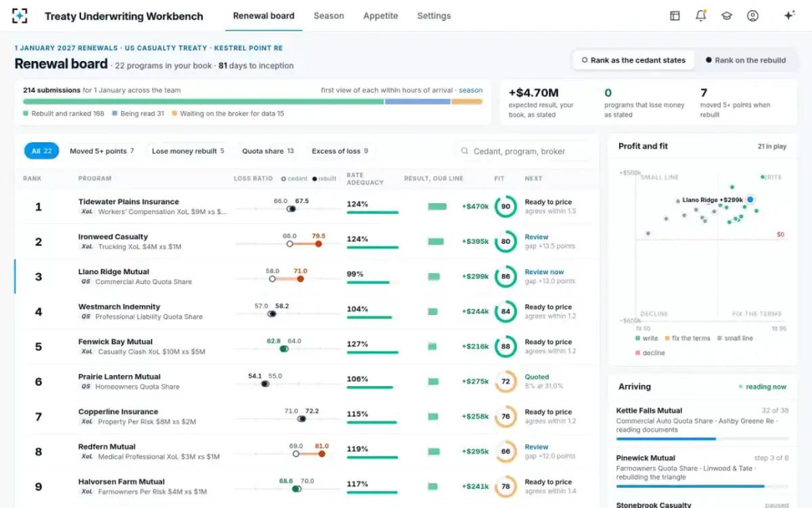Click the 'fix the terms' legend entry

[x=687, y=338]
